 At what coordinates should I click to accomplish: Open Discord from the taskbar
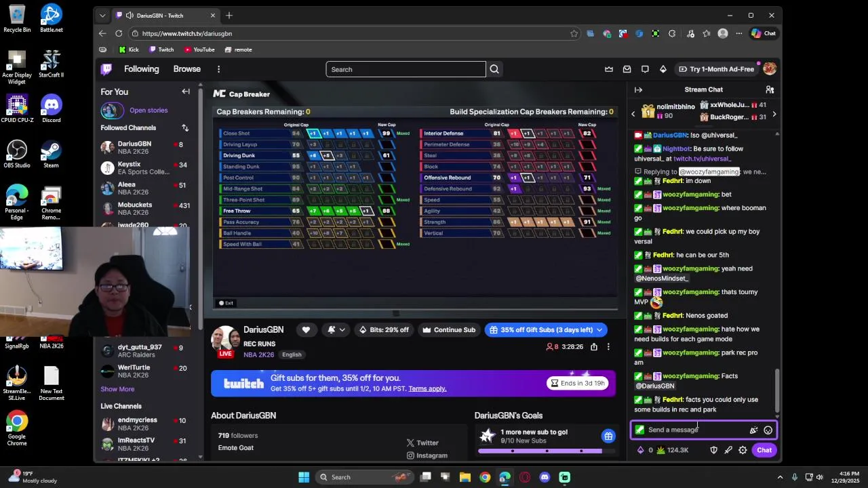pos(545,477)
